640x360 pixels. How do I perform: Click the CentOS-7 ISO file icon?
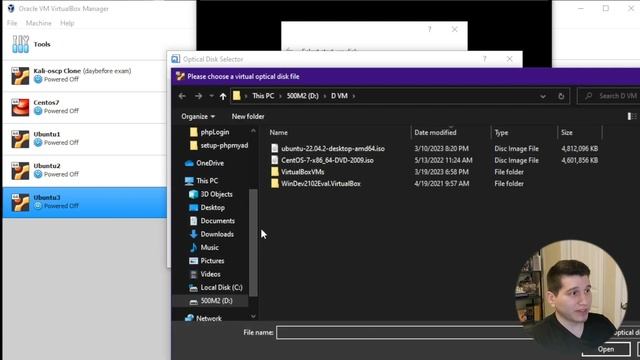275,160
